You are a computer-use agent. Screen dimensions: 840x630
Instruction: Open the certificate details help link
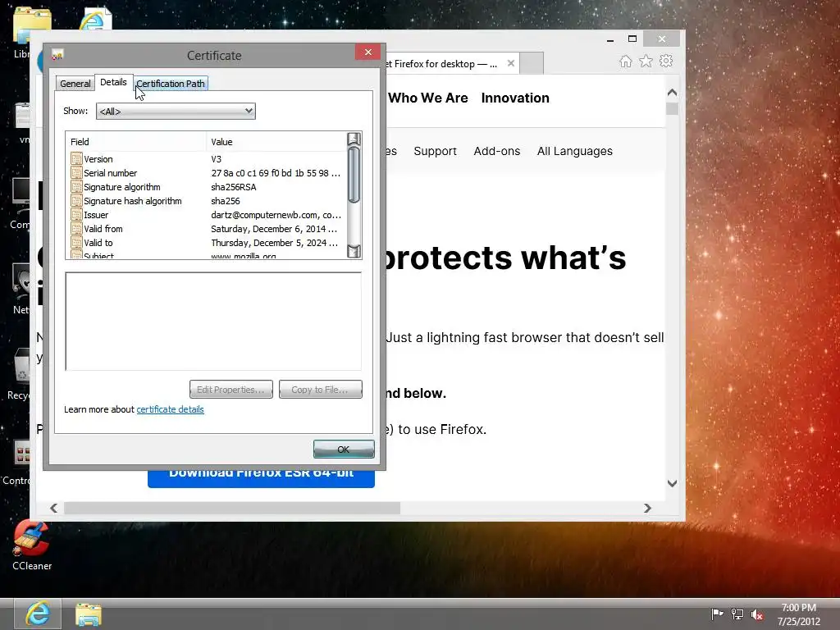(170, 409)
